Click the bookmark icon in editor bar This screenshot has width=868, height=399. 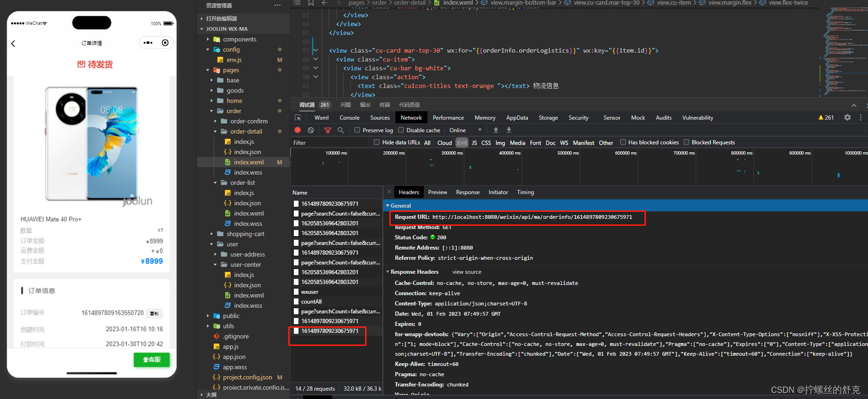pyautogui.click(x=311, y=3)
